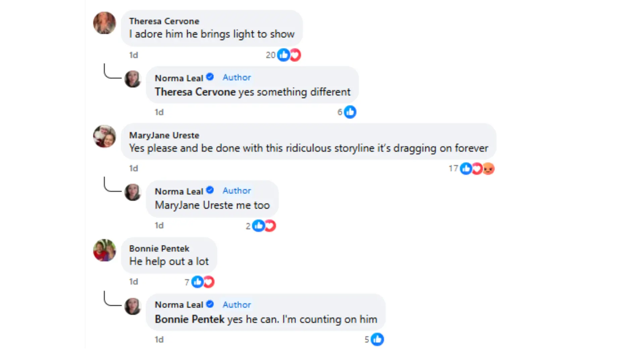Click Theresa Cervone's profile picture

point(104,23)
